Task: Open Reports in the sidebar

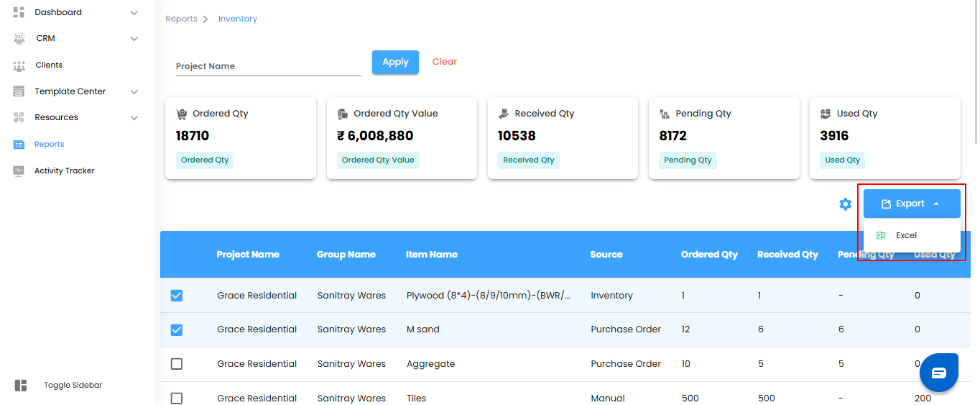Action: [x=49, y=145]
